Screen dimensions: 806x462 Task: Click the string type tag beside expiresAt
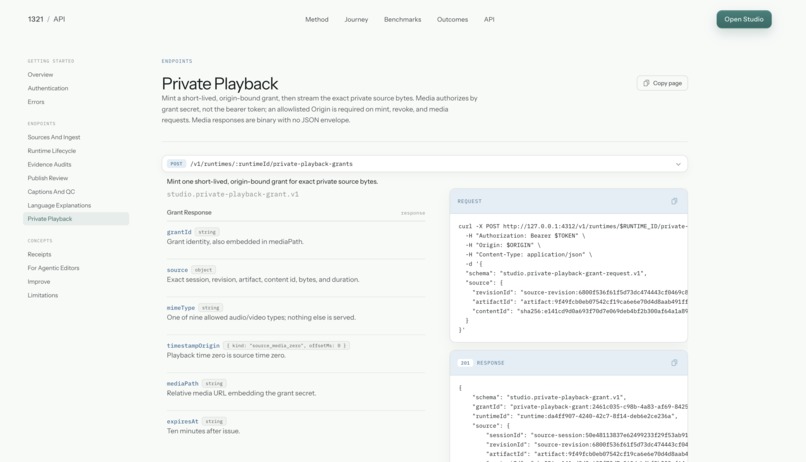coord(214,421)
